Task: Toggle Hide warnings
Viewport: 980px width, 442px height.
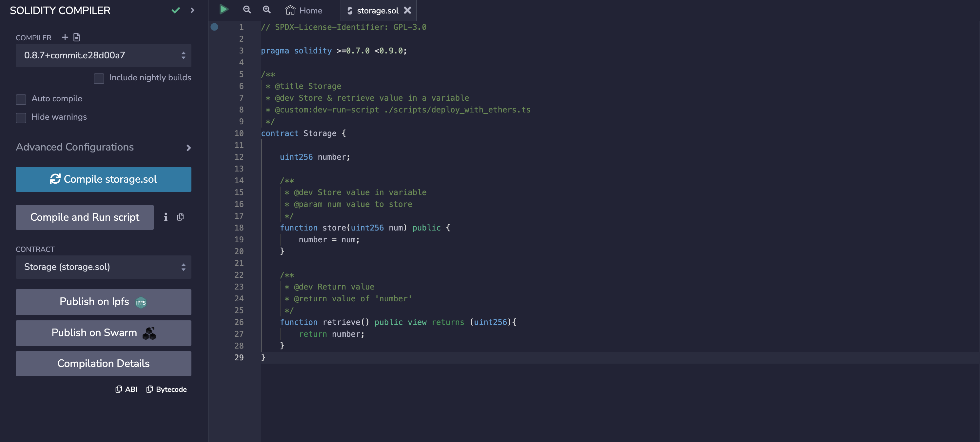Action: tap(21, 118)
